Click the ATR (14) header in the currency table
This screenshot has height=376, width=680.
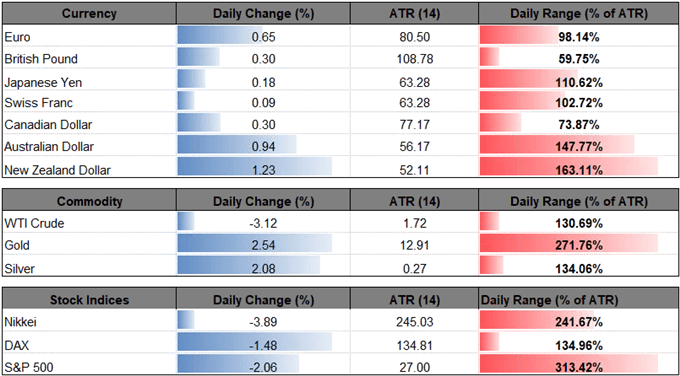coord(414,13)
